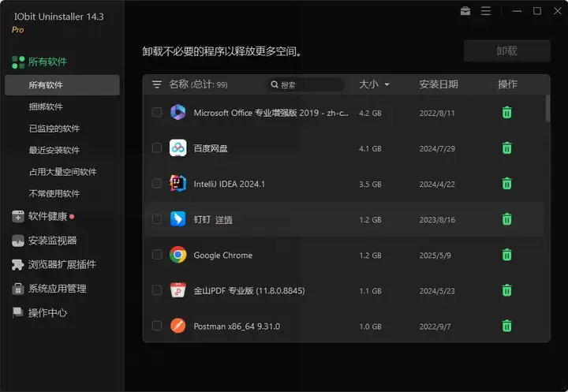The image size is (568, 392).
Task: Check the Postman x86_64 checkbox
Action: click(157, 325)
